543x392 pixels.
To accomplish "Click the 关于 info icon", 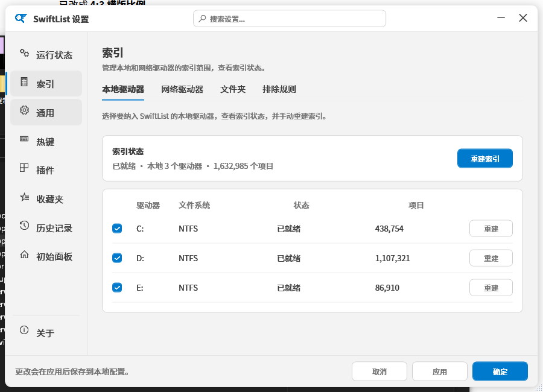I will tap(24, 330).
